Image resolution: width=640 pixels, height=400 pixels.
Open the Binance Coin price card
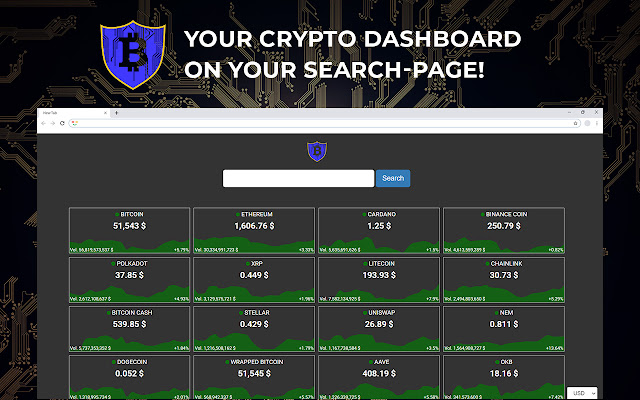504,231
